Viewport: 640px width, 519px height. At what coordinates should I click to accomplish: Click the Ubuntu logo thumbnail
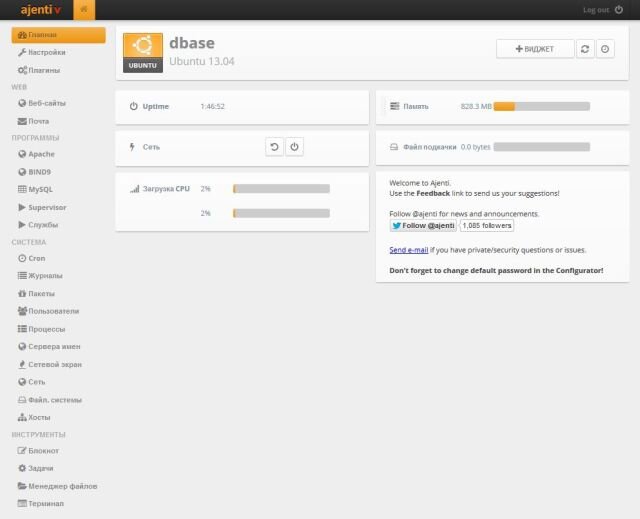(143, 53)
